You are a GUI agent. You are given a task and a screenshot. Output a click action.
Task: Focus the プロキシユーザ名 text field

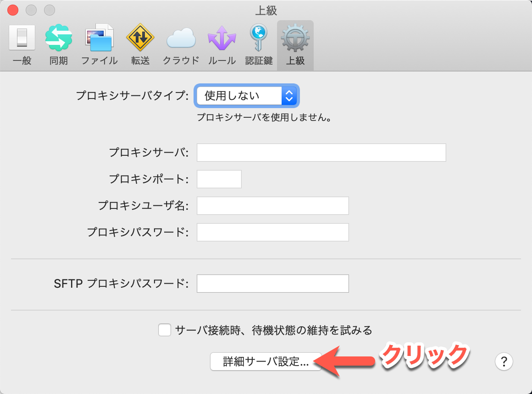pyautogui.click(x=273, y=206)
